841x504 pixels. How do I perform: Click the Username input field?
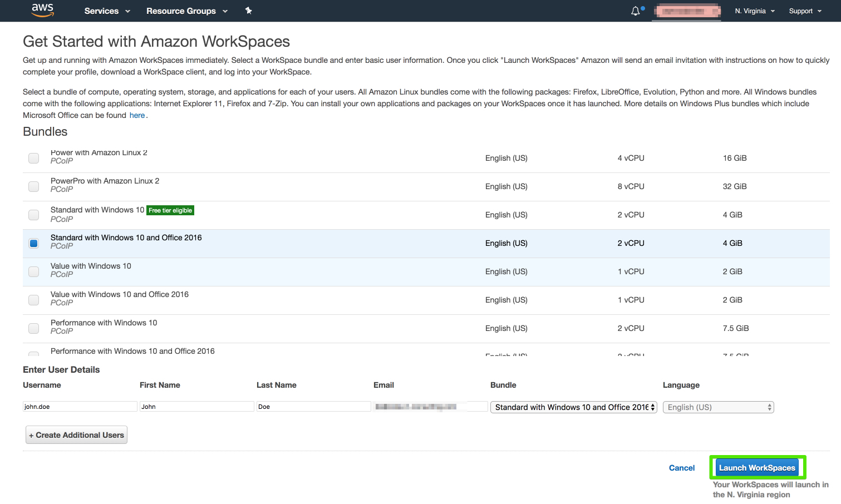click(80, 406)
